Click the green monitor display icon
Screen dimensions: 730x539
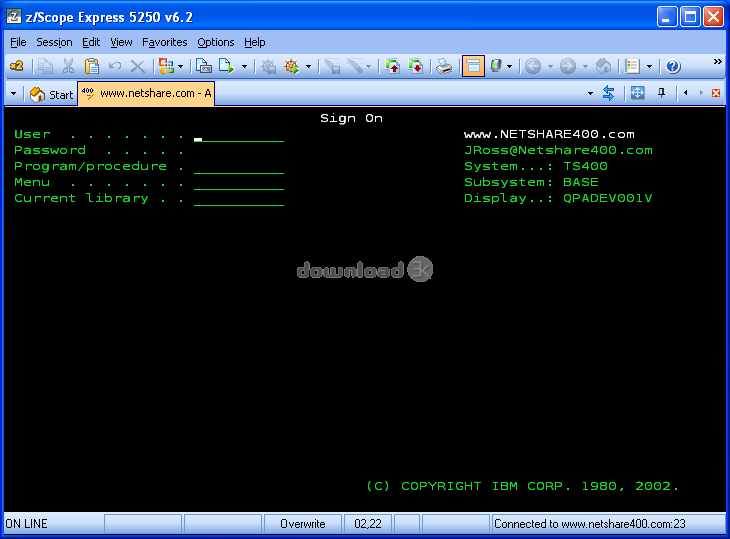(x=496, y=66)
